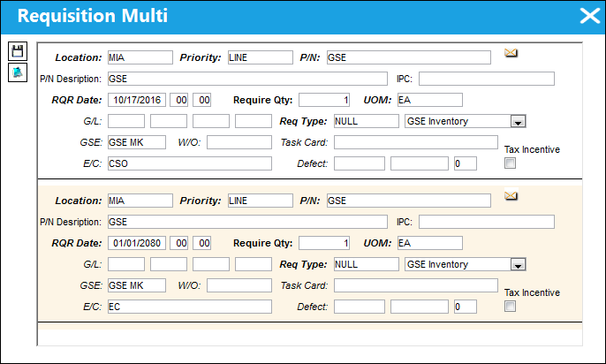Close the Requisition Multi window
606x364 pixels.
(x=590, y=16)
